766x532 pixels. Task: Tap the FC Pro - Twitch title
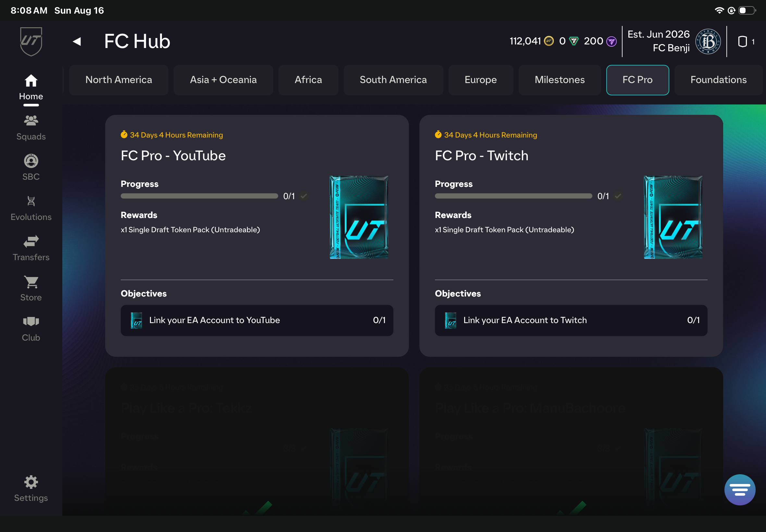point(482,156)
